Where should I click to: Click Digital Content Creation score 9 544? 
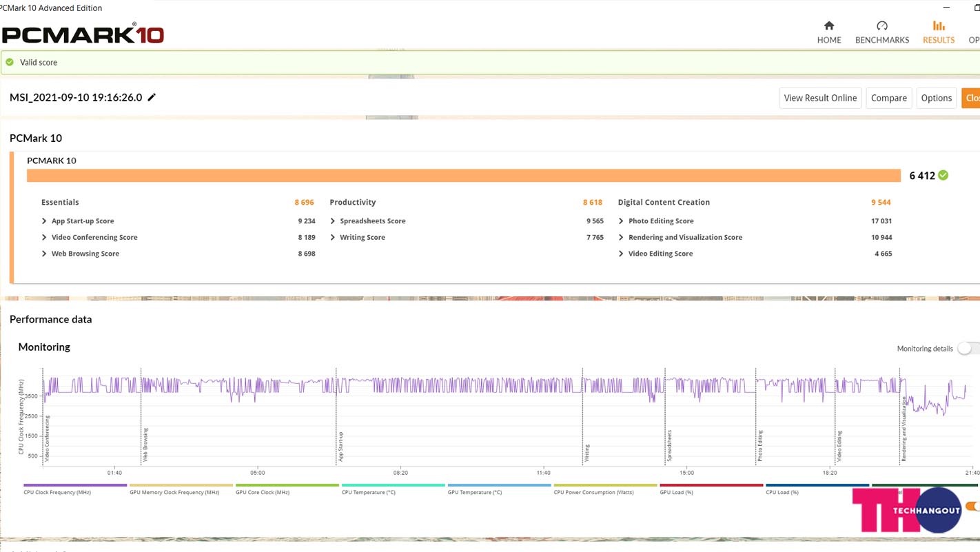881,203
